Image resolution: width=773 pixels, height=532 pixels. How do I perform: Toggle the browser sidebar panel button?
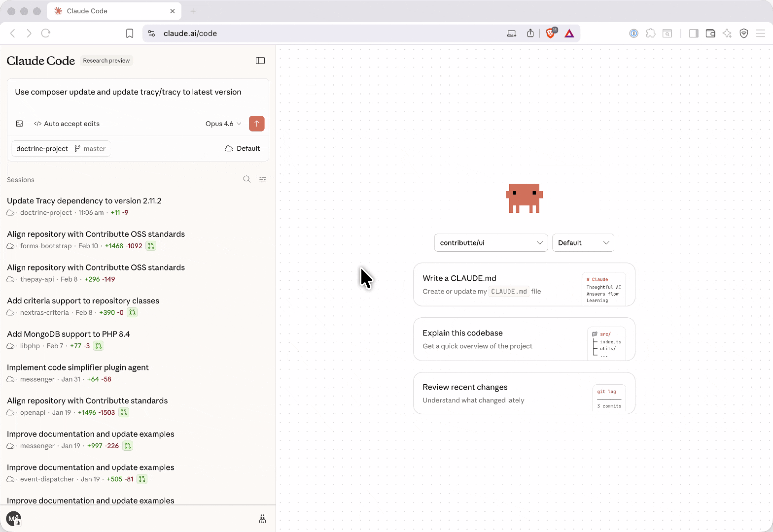(694, 33)
